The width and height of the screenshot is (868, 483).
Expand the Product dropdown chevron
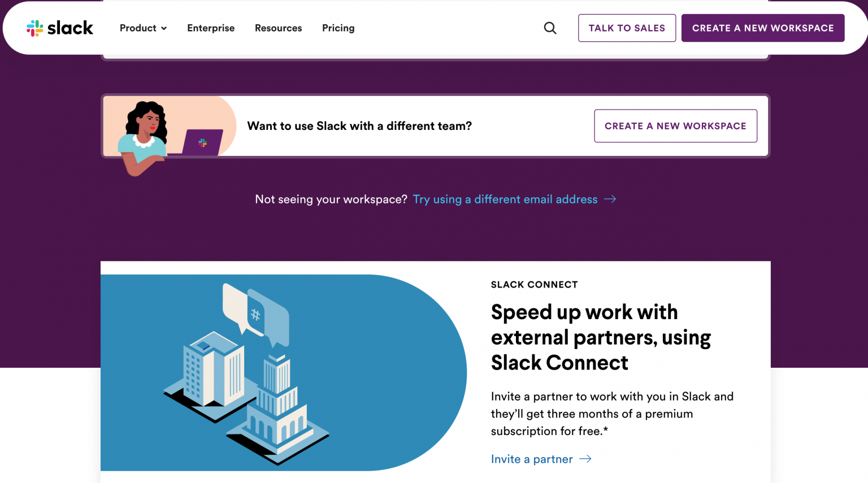coord(164,28)
